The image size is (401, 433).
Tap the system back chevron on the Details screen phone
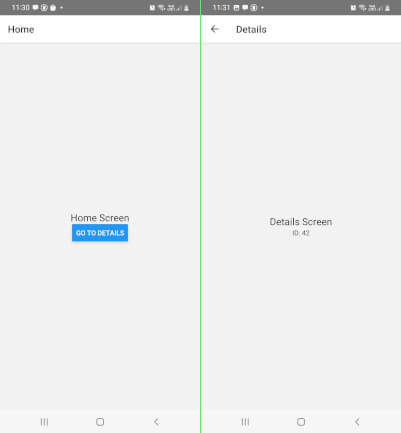click(357, 422)
